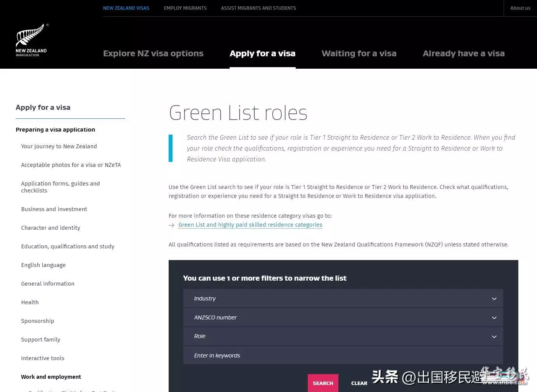Expand the ANZSCO number dropdown
The width and height of the screenshot is (537, 392).
coord(343,317)
